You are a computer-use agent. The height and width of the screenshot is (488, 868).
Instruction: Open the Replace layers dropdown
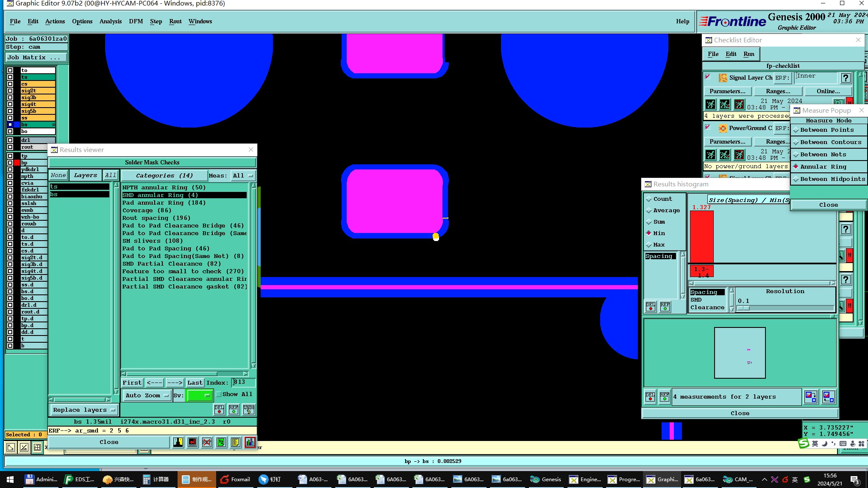point(84,410)
